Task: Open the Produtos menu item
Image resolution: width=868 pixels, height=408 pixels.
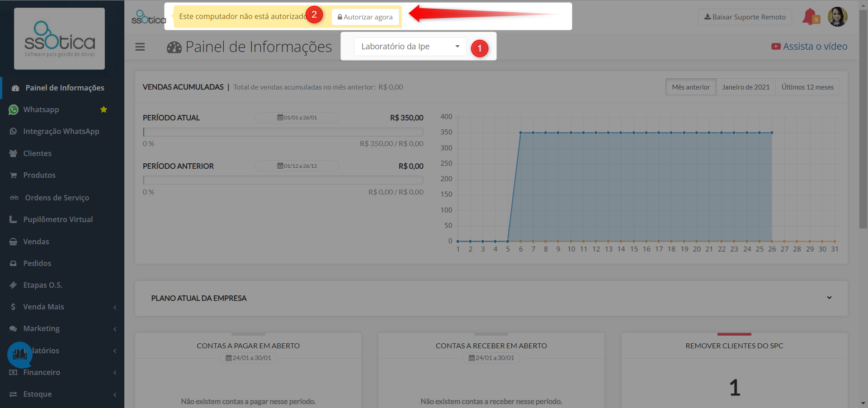Action: 62,175
